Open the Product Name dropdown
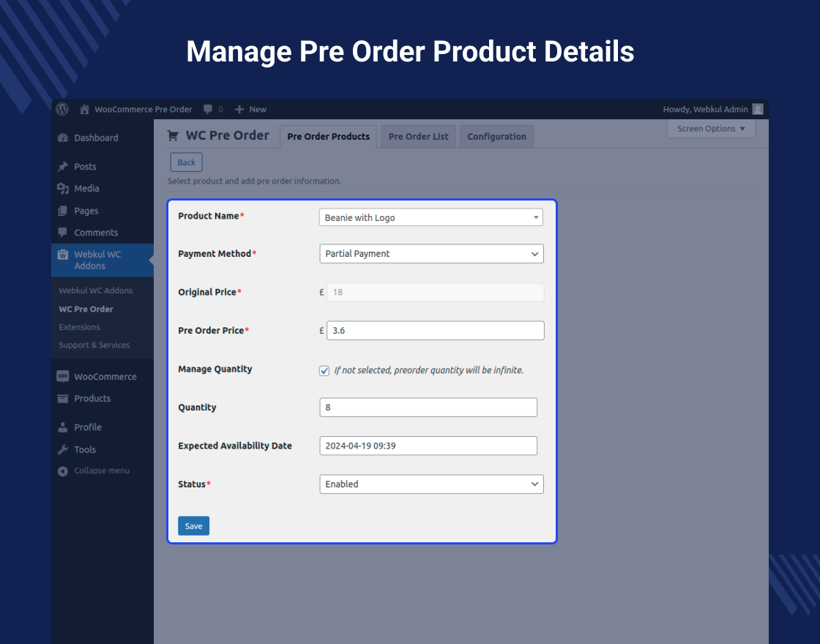Image resolution: width=820 pixels, height=644 pixels. click(x=431, y=217)
